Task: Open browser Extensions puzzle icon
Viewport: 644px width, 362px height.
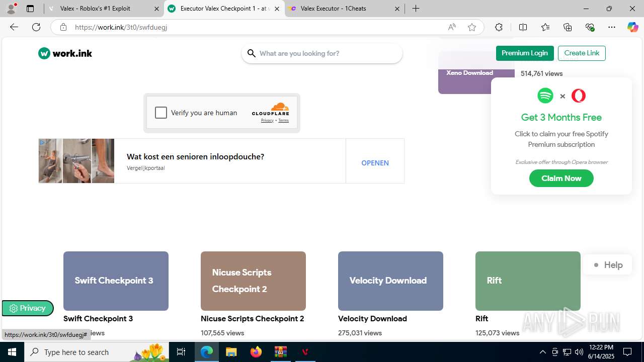Action: [499, 27]
